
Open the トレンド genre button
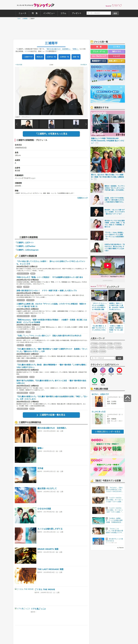tap(117, 56)
